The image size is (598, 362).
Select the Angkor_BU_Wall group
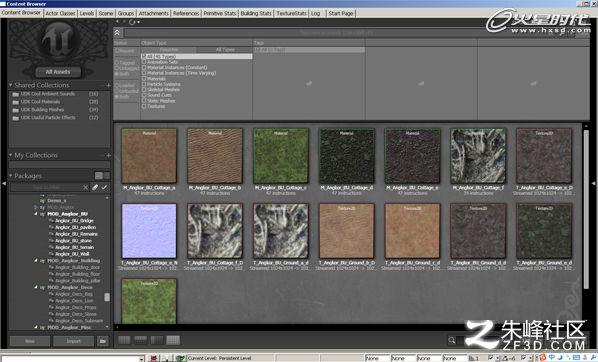point(72,254)
